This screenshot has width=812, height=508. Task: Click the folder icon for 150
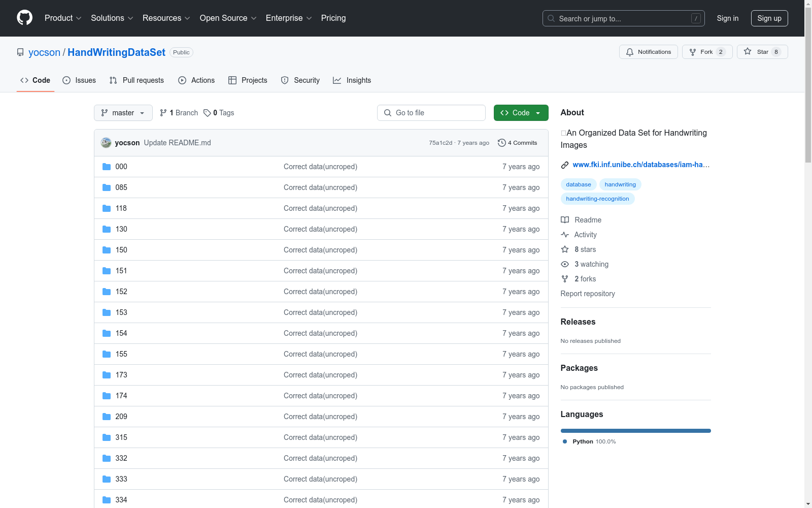tap(107, 250)
